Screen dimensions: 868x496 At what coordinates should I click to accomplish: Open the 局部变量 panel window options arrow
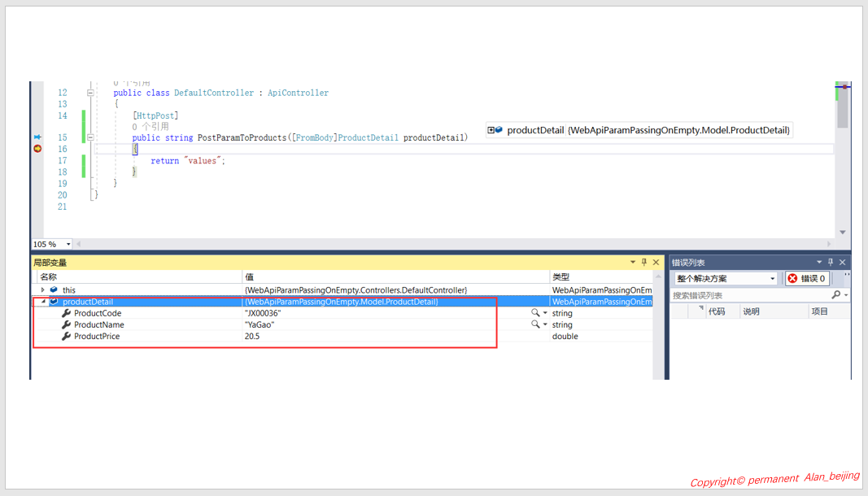[x=633, y=263]
